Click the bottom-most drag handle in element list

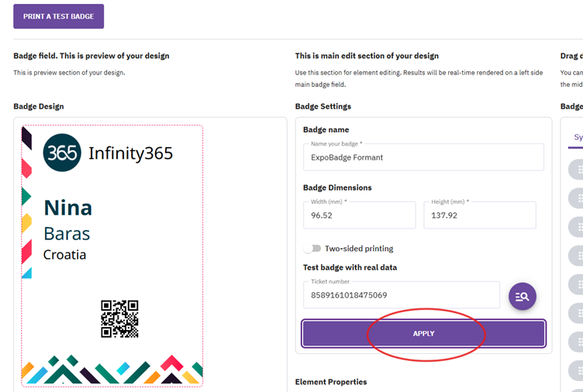tap(578, 370)
